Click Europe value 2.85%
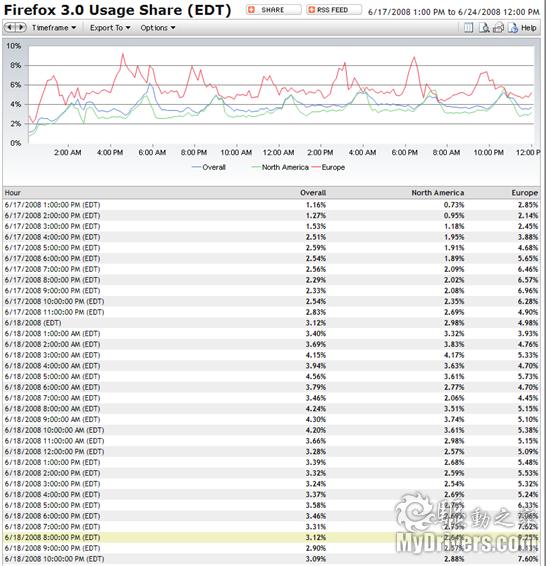The height and width of the screenshot is (566, 550). [x=528, y=205]
